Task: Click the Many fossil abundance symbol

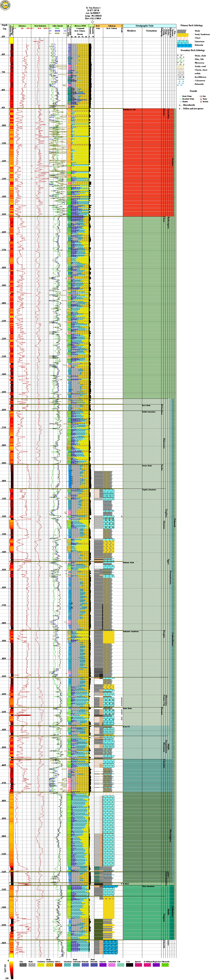Action: pyautogui.click(x=201, y=99)
